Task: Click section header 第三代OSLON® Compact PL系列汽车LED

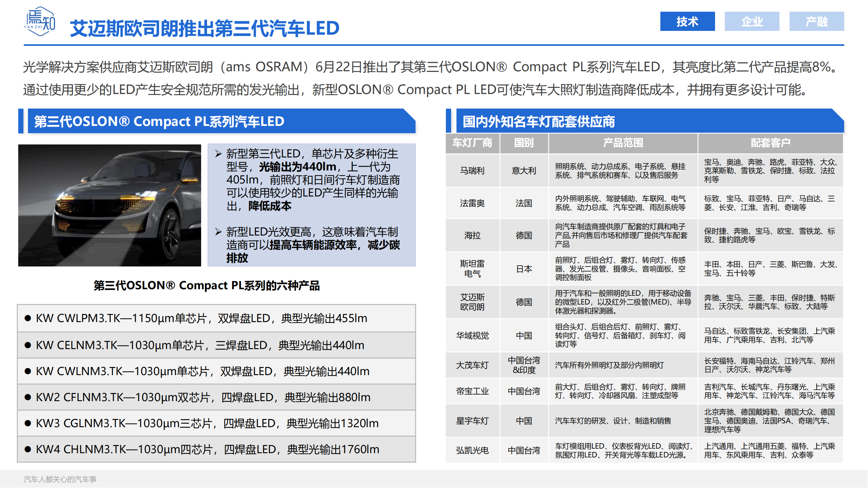Action: 221,121
